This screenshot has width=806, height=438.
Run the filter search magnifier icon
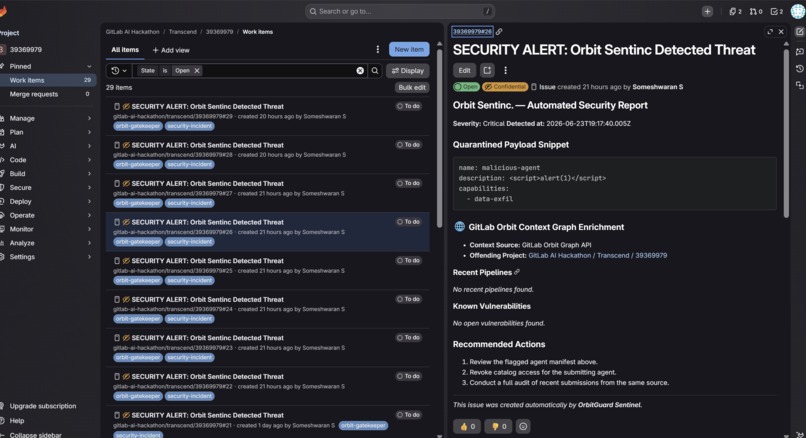click(375, 70)
